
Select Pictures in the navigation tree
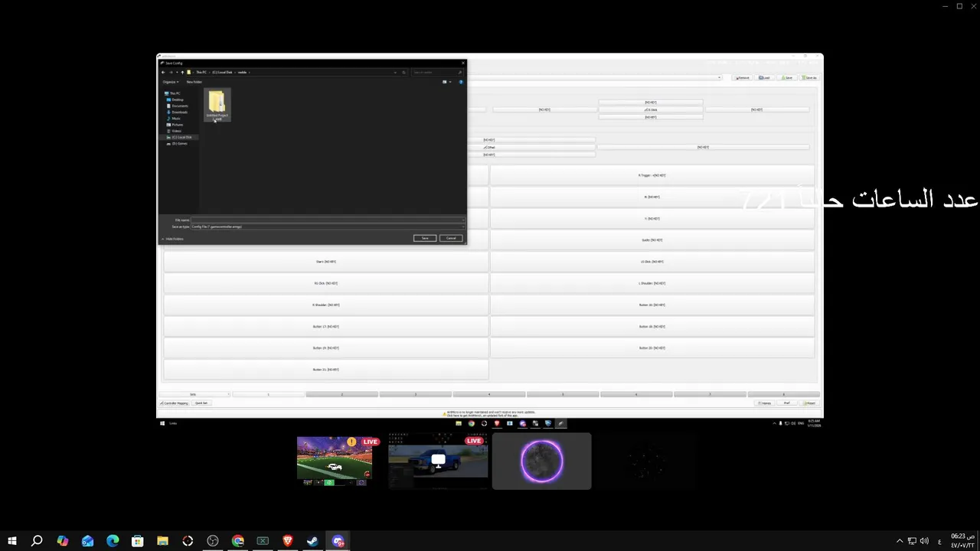click(177, 125)
